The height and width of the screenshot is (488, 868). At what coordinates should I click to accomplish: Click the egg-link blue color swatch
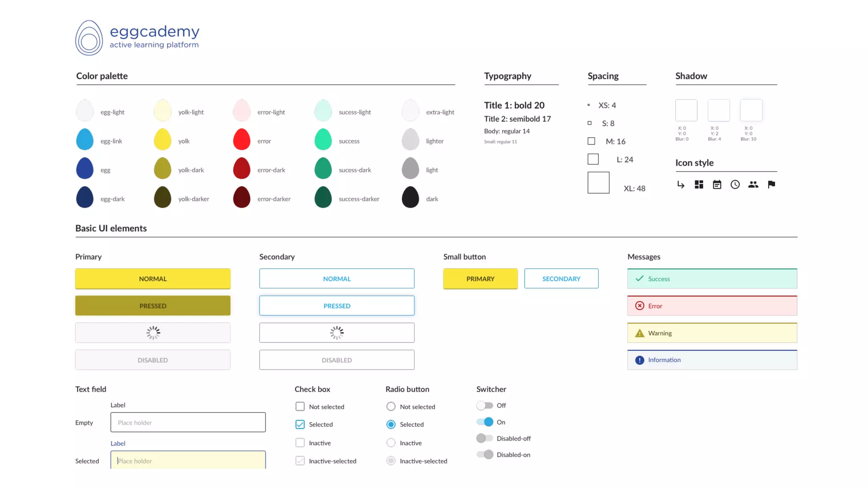[x=85, y=140]
